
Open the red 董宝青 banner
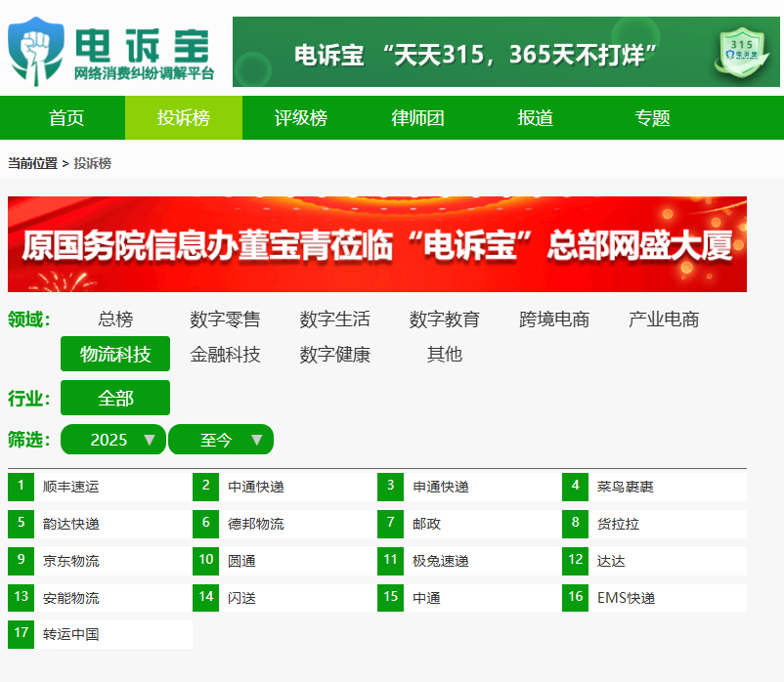pos(377,244)
